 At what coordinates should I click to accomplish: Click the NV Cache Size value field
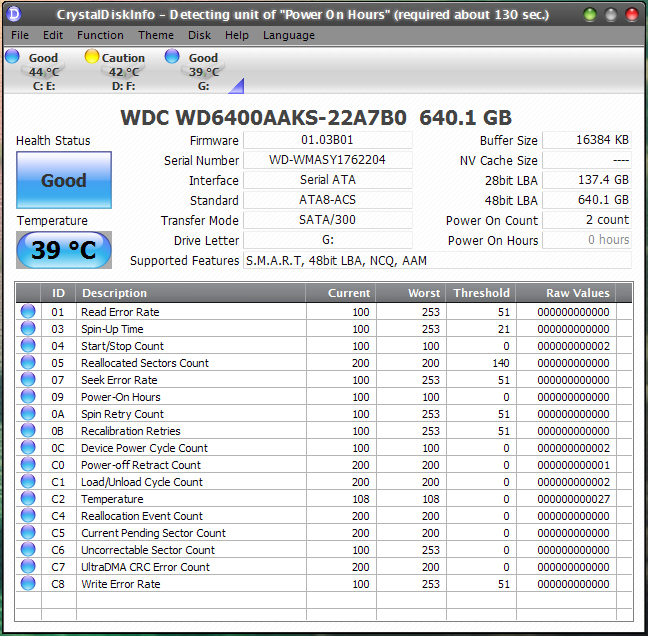pyautogui.click(x=587, y=160)
